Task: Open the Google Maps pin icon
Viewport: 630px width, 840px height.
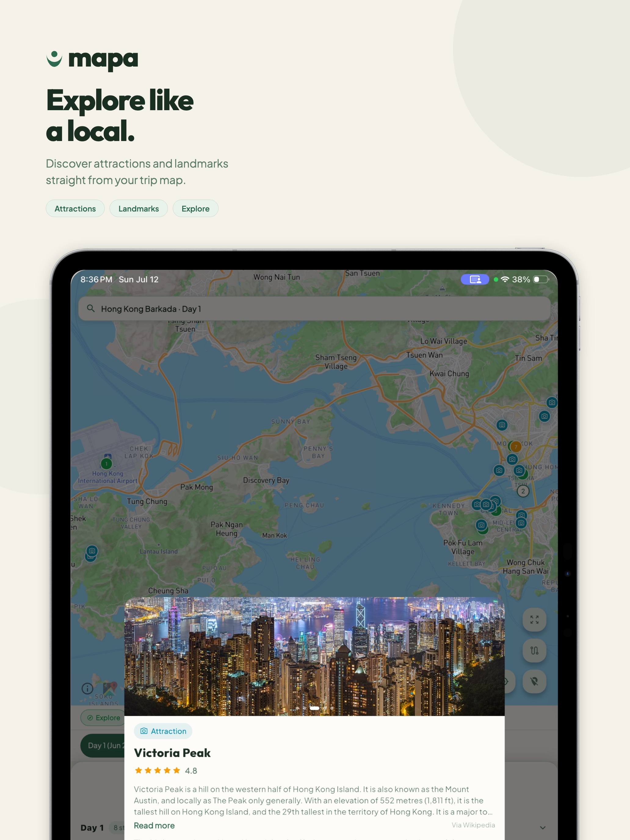Action: 110,688
